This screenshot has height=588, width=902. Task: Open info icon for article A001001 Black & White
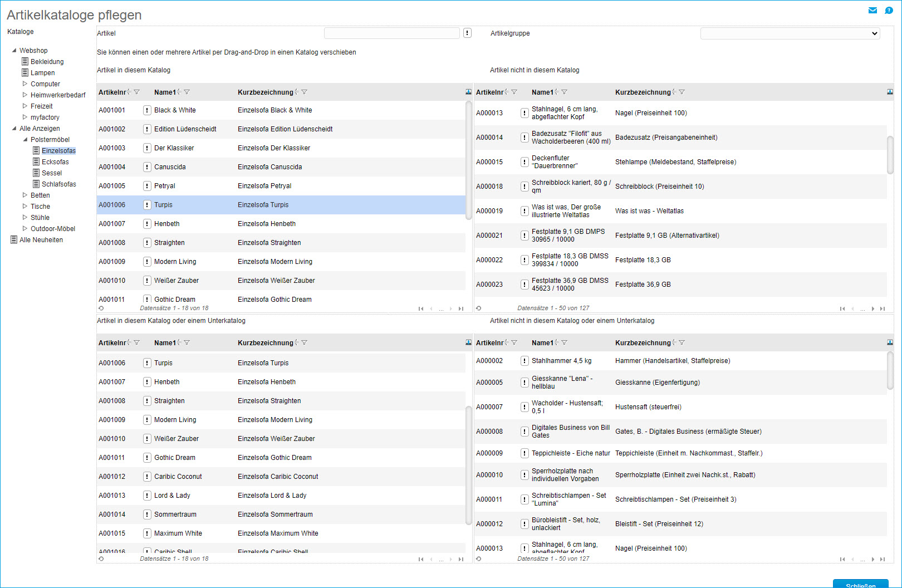147,110
